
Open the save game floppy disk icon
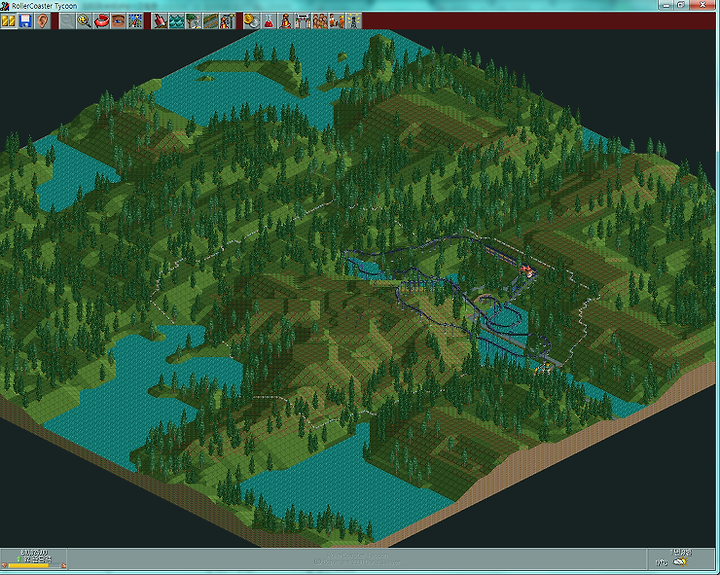point(26,21)
